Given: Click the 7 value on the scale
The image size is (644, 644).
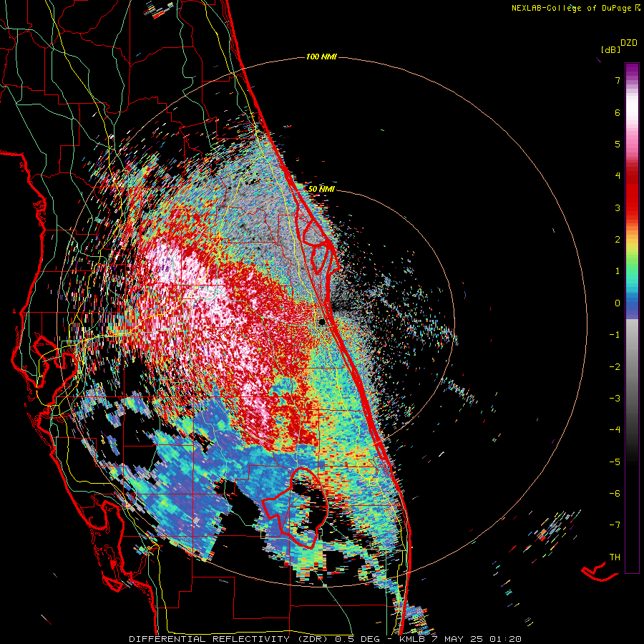Looking at the screenshot, I should (x=618, y=80).
